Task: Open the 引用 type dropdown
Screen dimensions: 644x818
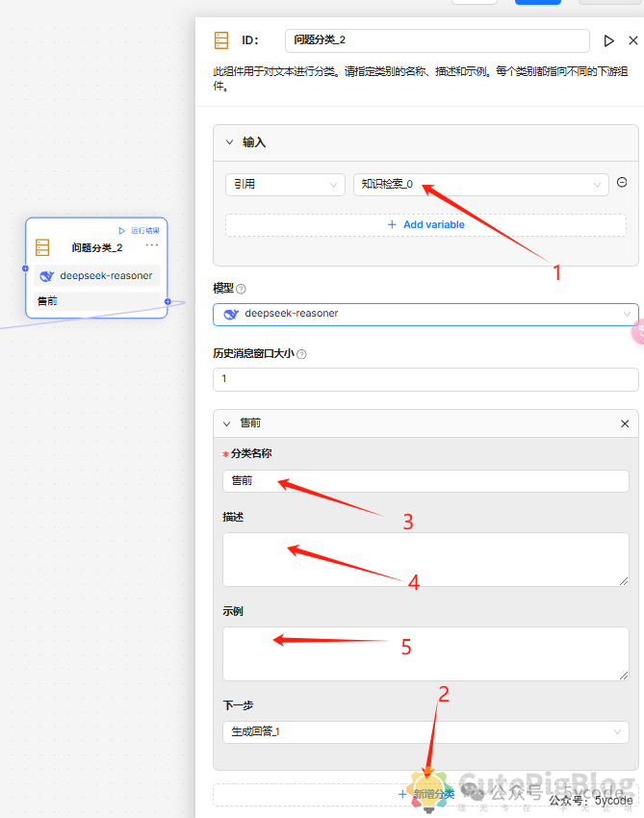Action: point(285,184)
